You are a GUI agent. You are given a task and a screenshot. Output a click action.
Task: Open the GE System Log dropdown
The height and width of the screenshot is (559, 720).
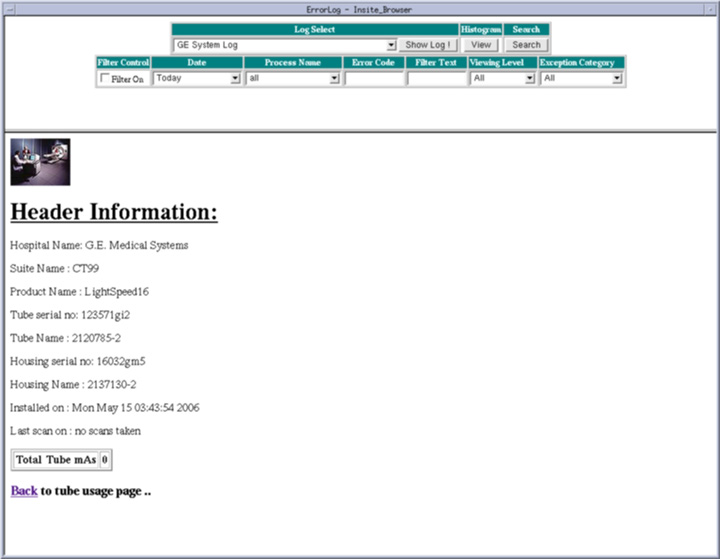285,45
